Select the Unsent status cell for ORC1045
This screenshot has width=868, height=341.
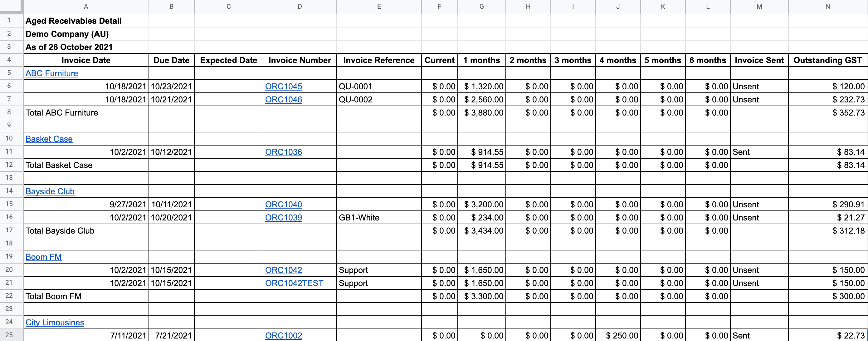click(x=759, y=86)
